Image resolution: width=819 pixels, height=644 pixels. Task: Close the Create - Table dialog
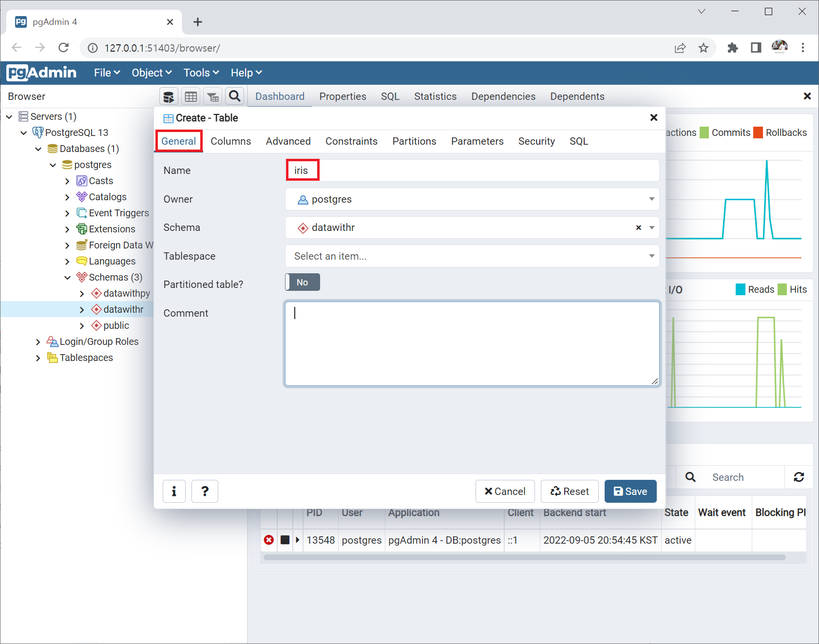[x=654, y=117]
